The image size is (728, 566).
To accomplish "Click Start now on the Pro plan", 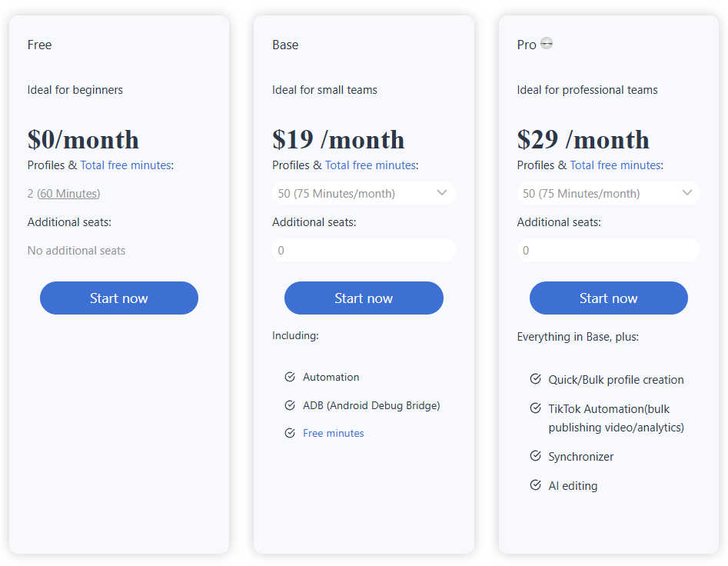I will click(608, 298).
